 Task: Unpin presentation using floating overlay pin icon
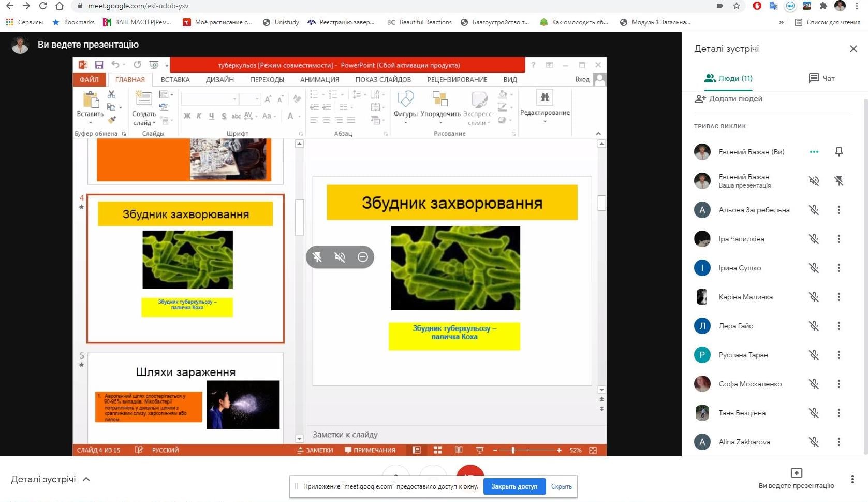pos(317,257)
